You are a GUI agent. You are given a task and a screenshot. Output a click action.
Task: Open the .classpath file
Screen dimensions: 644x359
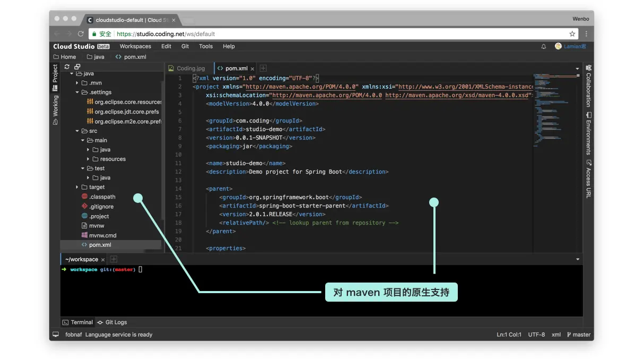coord(98,197)
